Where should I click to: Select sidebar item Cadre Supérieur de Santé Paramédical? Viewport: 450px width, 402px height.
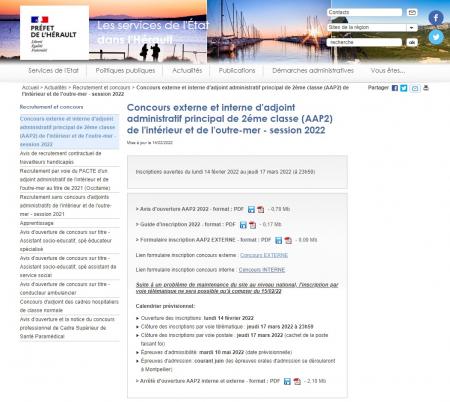click(x=69, y=328)
